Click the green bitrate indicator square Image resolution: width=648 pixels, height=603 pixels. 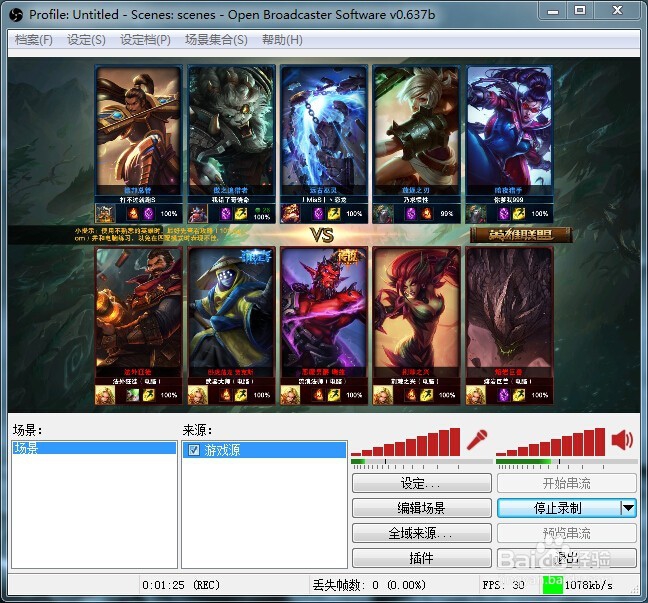point(553,585)
